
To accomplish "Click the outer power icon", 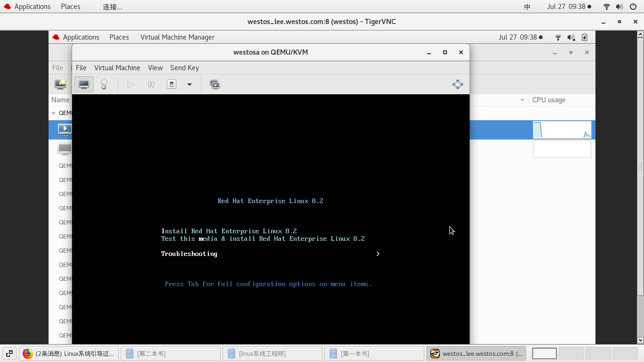I will 633,7.
